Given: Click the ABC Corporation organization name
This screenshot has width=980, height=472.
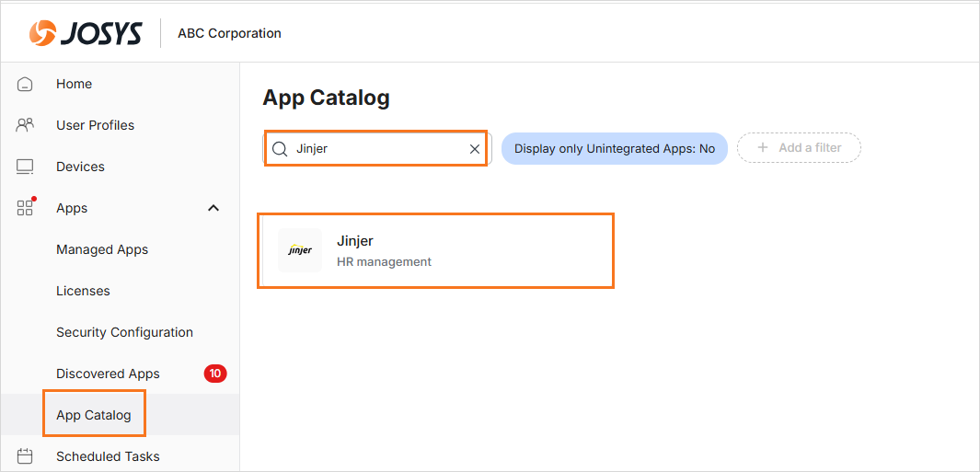Looking at the screenshot, I should 229,33.
